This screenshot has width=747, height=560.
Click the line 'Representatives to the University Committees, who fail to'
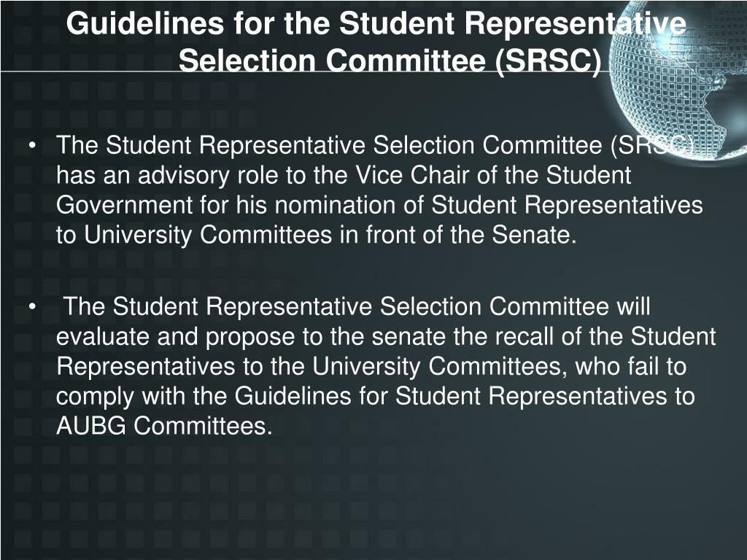371,366
